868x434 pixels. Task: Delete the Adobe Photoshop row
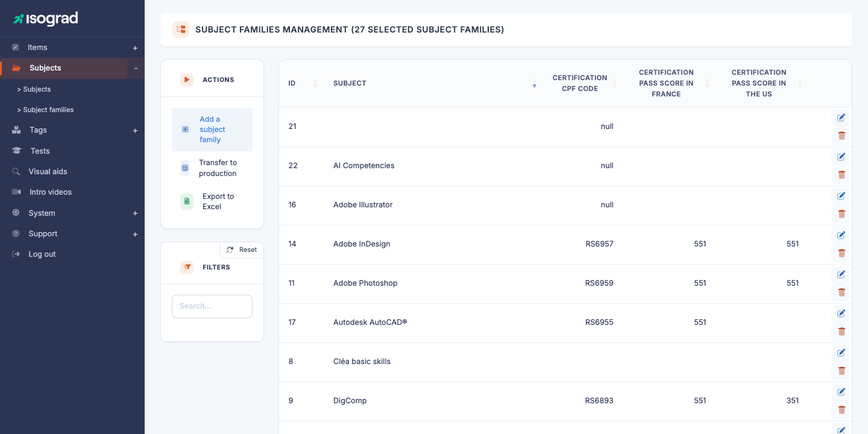pyautogui.click(x=841, y=292)
